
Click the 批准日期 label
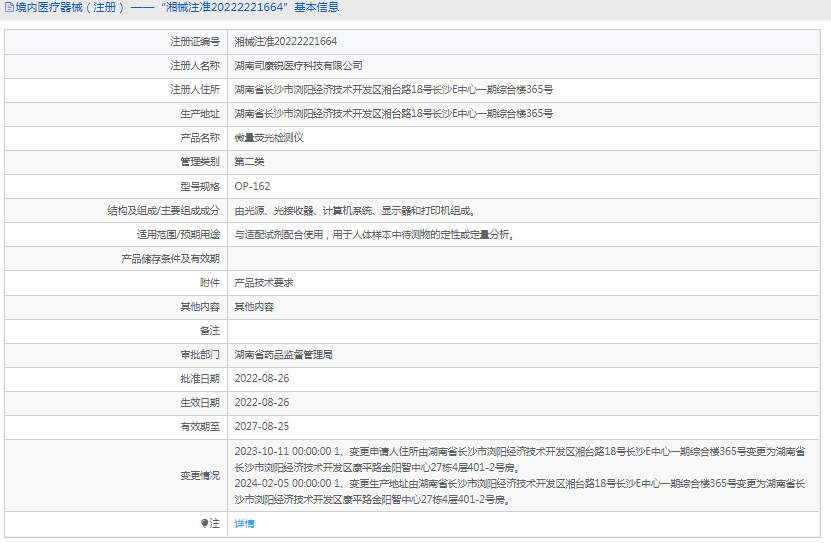tap(200, 378)
